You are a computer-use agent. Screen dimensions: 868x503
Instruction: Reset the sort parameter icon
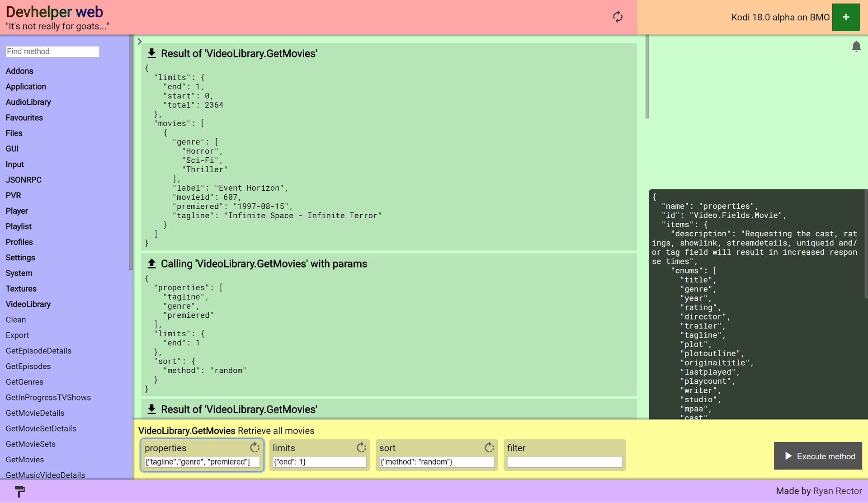[489, 447]
